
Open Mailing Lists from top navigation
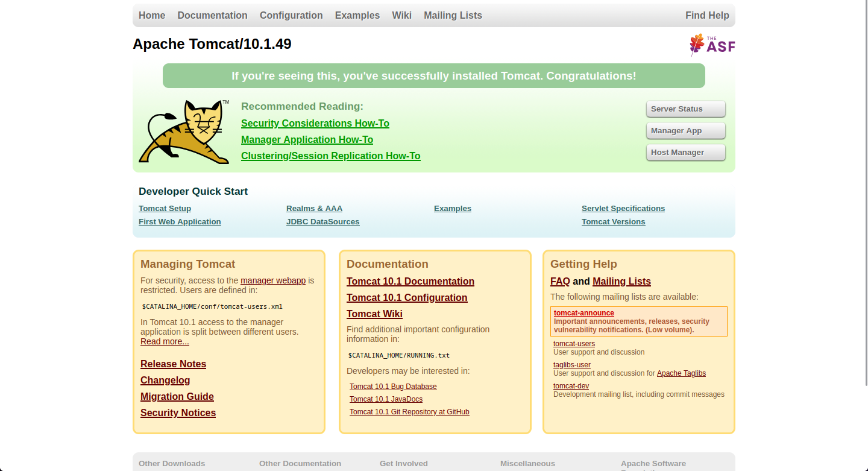[x=453, y=16]
